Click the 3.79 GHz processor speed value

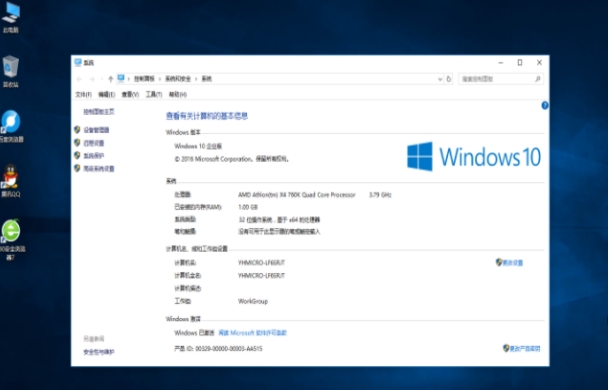click(x=380, y=195)
